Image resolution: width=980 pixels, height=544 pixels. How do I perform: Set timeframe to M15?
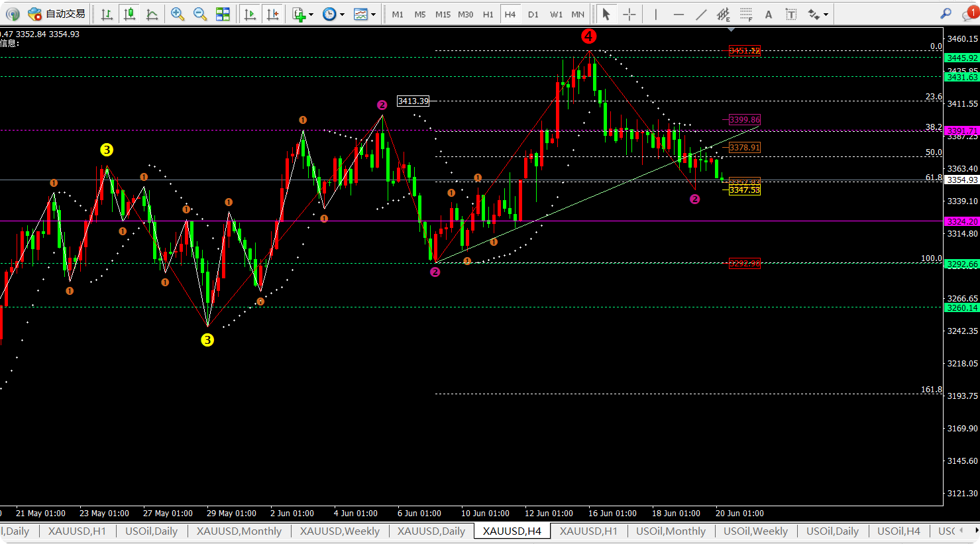443,14
